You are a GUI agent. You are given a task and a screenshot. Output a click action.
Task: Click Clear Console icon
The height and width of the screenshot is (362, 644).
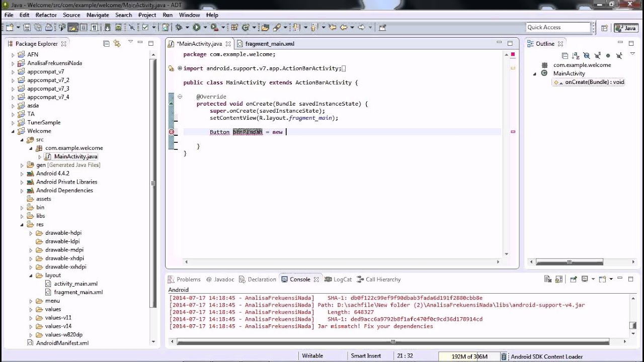tap(548, 279)
